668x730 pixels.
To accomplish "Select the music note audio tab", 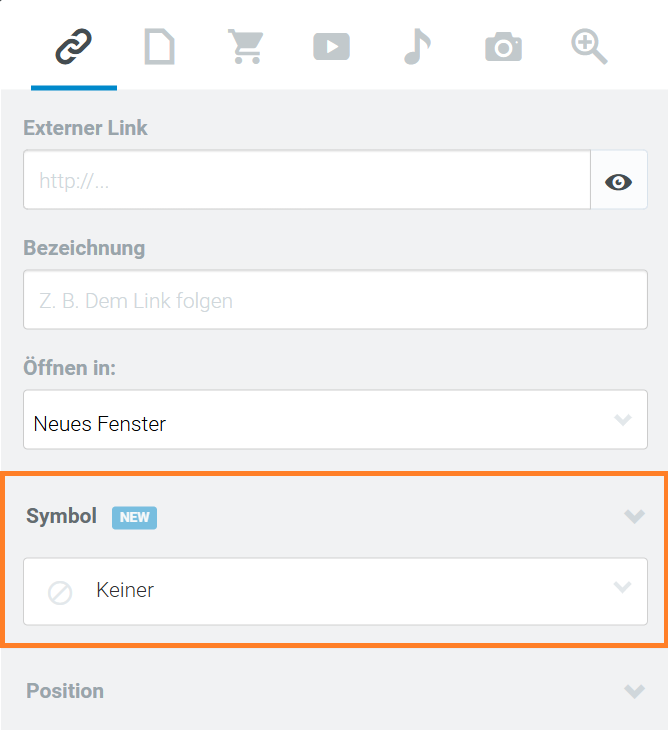I will (418, 47).
